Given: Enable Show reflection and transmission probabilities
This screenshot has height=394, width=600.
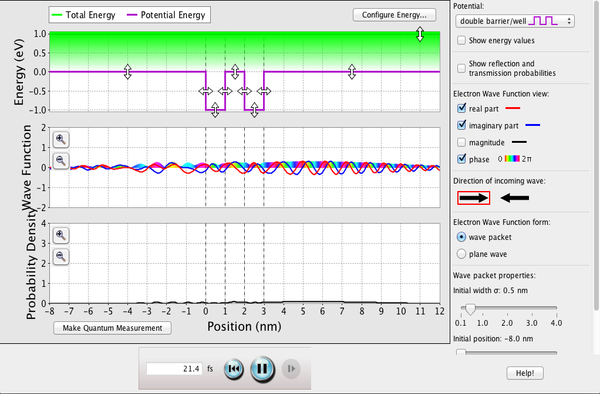Looking at the screenshot, I should [x=461, y=68].
